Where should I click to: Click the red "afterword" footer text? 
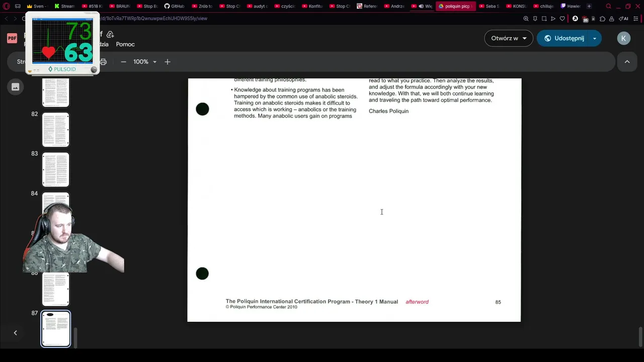pyautogui.click(x=417, y=302)
